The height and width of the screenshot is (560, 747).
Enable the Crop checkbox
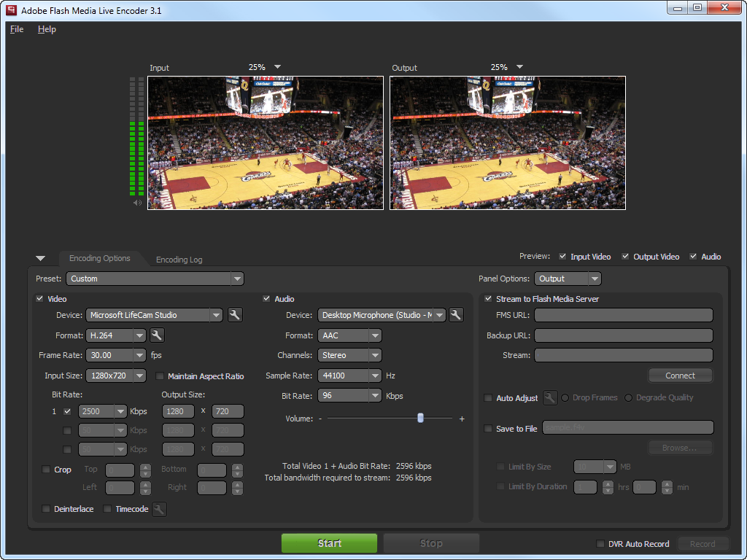pyautogui.click(x=46, y=469)
